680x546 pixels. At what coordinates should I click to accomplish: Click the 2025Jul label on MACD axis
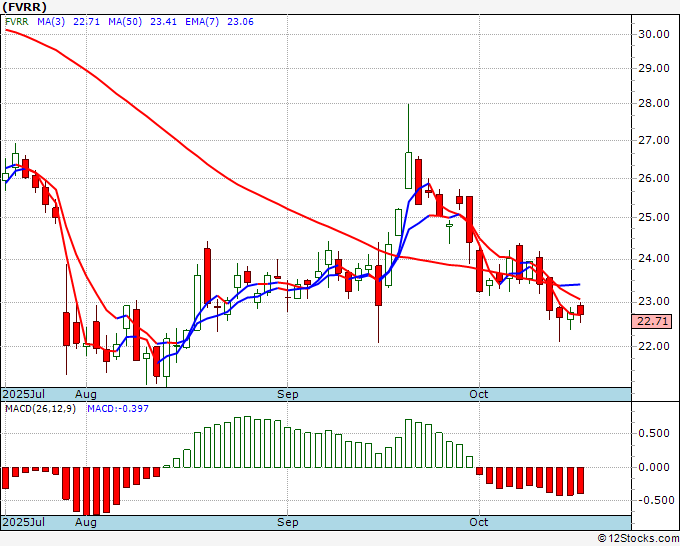pyautogui.click(x=24, y=522)
